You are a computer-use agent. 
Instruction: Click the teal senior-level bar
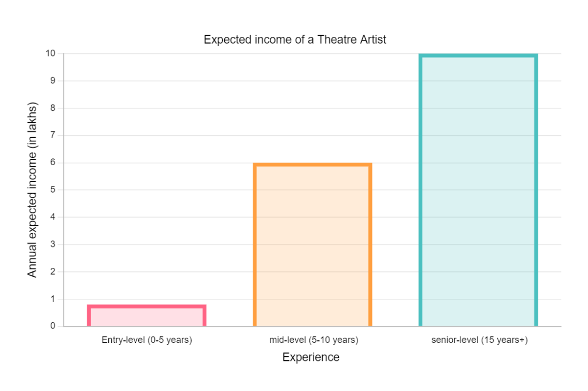coord(478,191)
